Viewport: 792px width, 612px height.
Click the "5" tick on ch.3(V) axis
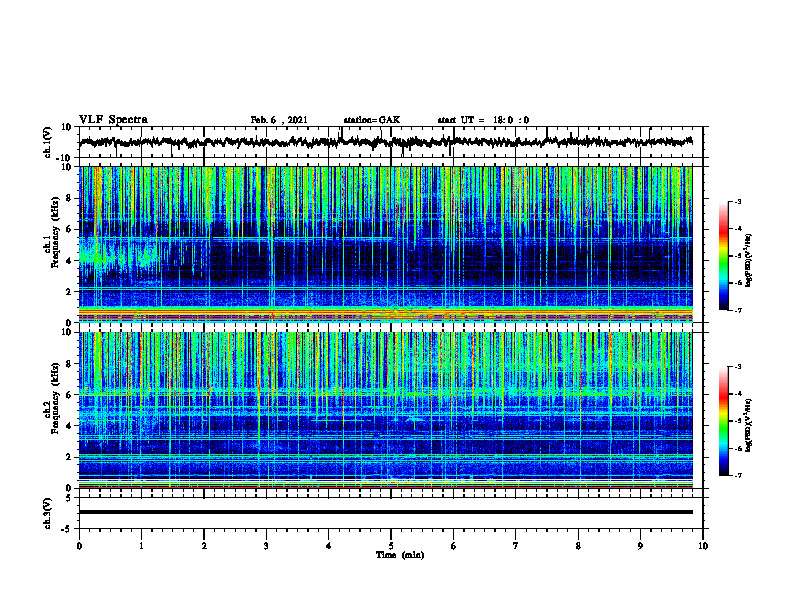[x=69, y=498]
